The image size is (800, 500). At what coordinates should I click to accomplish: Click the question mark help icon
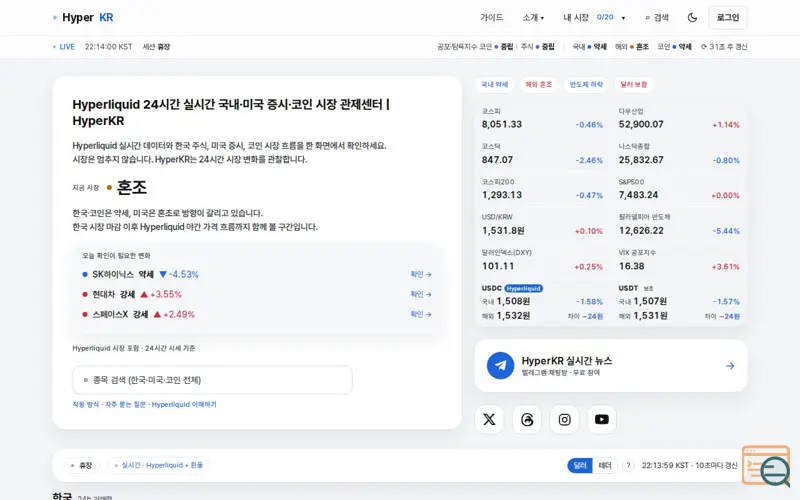click(x=628, y=465)
